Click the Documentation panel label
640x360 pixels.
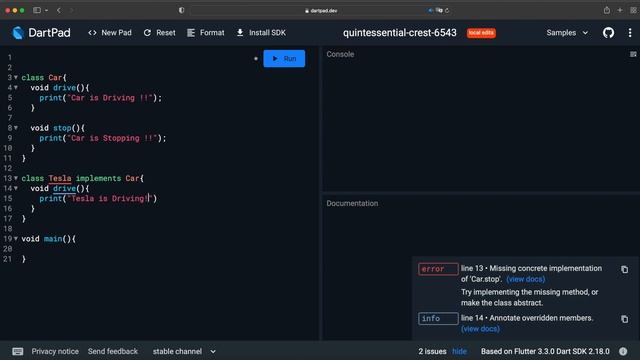click(352, 203)
